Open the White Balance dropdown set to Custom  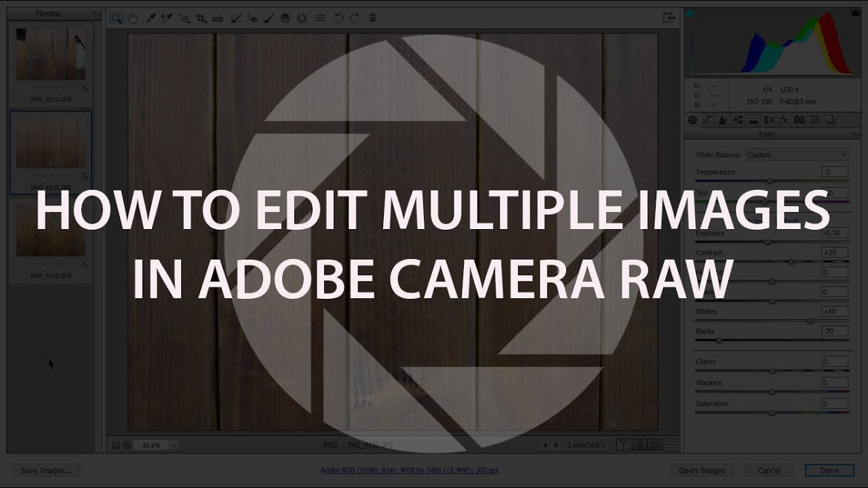797,155
